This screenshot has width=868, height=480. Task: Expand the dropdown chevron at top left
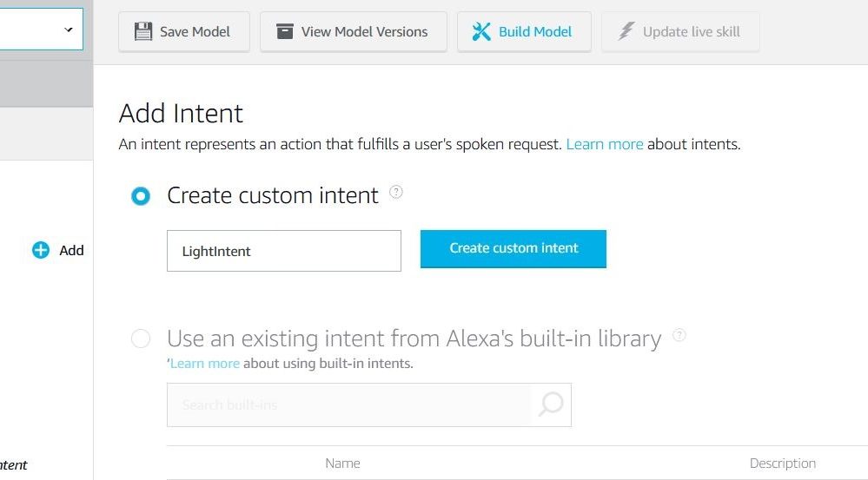click(x=68, y=30)
